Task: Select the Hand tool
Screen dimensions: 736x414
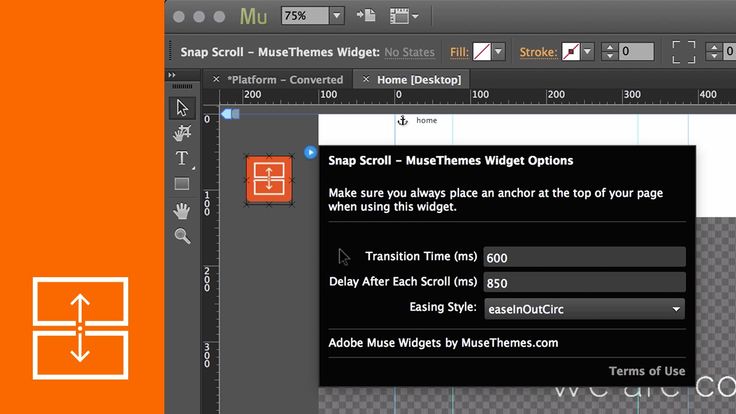Action: coord(182,210)
